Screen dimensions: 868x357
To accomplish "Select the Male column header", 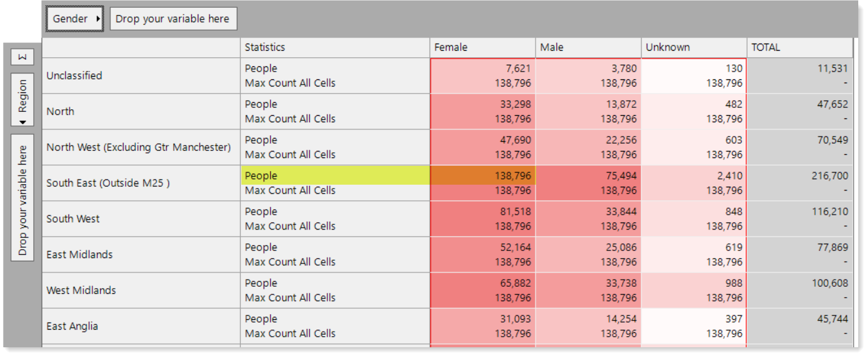I will pos(588,47).
